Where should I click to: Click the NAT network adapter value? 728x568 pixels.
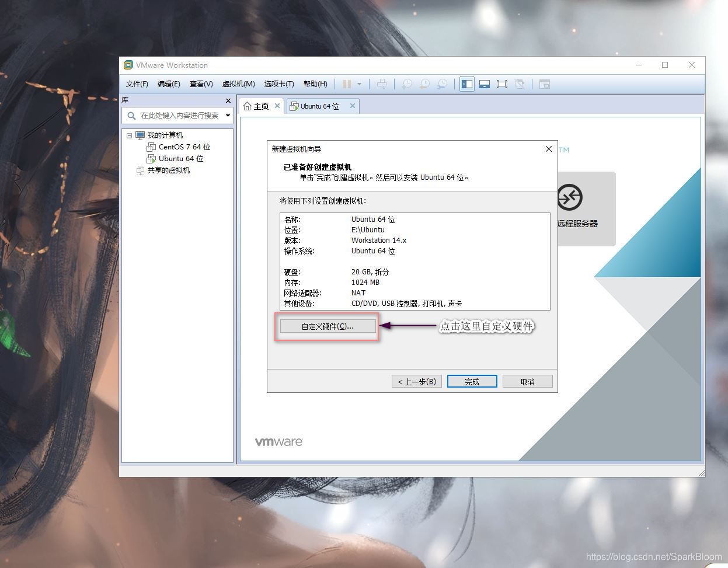click(358, 293)
